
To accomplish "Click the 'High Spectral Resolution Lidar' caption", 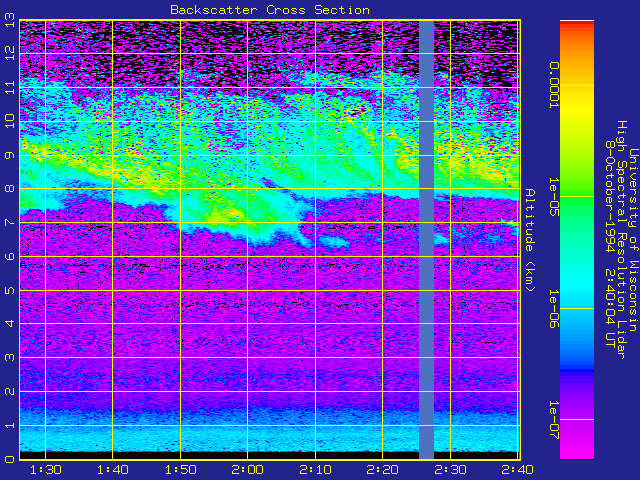I will [x=621, y=240].
